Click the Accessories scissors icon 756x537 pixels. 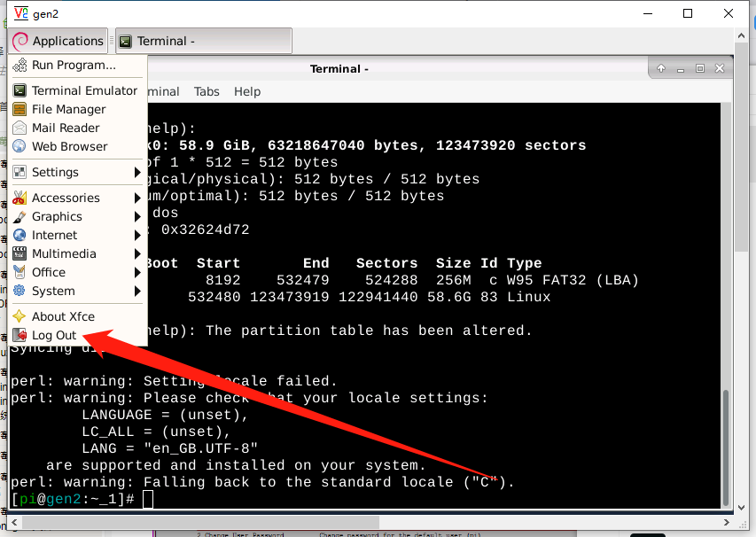tap(19, 198)
